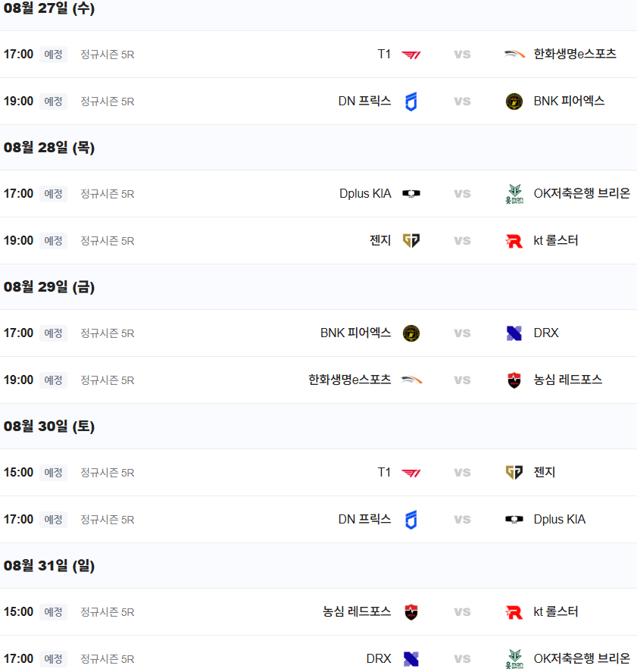The width and height of the screenshot is (637, 672).
Task: Click 젠지 logo in Aug 28 19:00 match
Action: (411, 241)
